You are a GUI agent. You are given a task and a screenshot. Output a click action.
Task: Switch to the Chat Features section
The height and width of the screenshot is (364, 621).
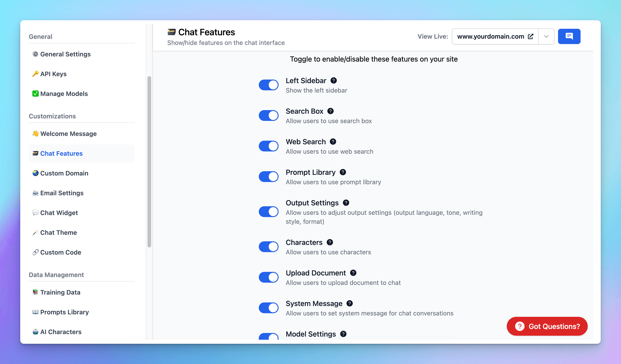coord(61,153)
